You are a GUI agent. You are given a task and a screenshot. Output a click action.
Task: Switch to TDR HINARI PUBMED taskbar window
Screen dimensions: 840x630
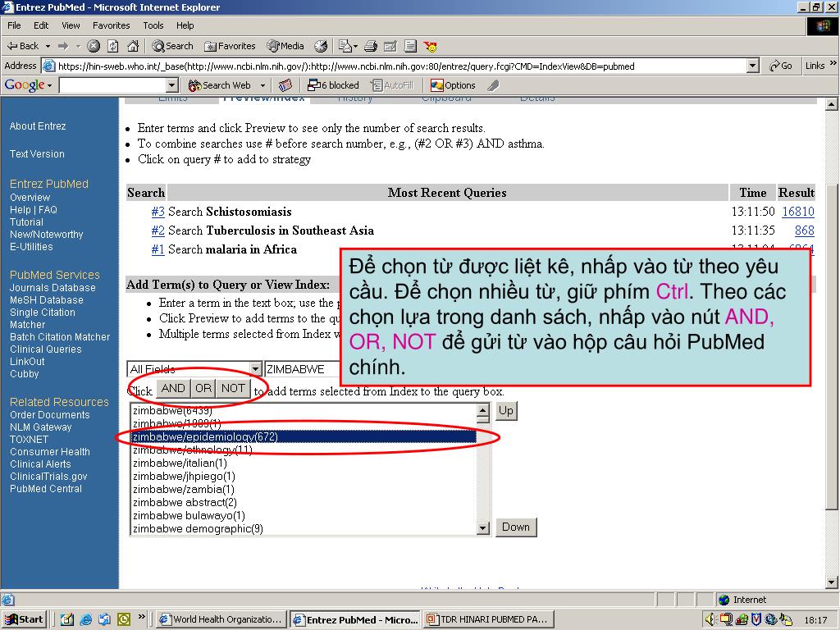click(x=487, y=619)
